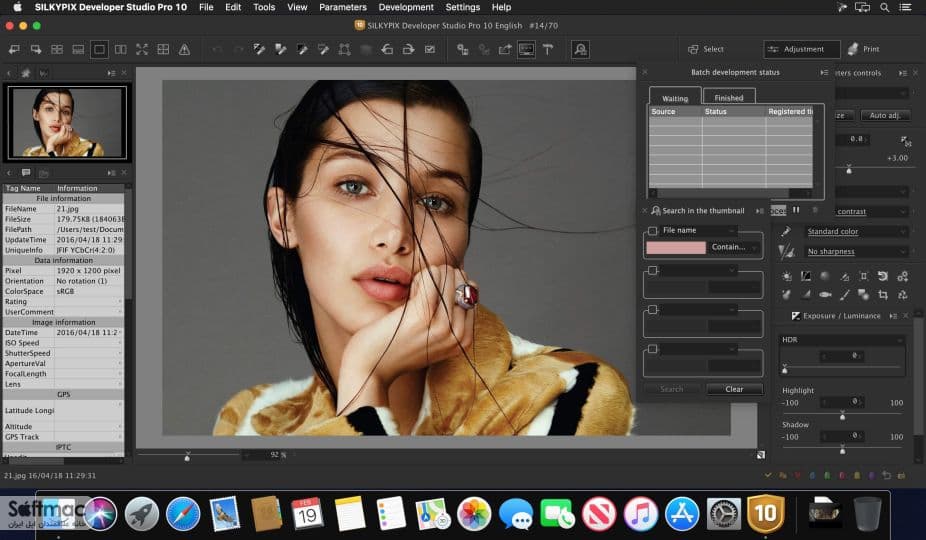Click the Print button

coord(864,49)
